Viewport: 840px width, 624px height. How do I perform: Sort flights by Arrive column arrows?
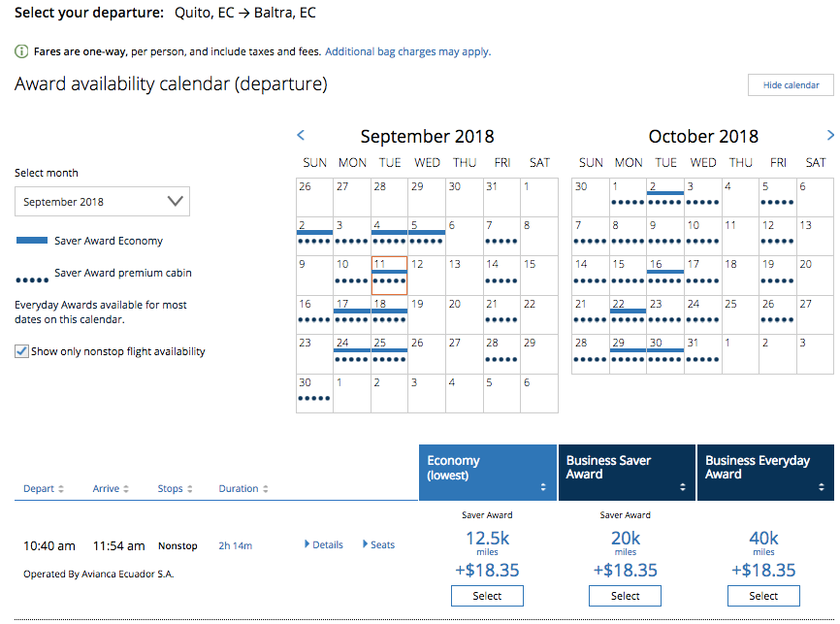tap(126, 489)
